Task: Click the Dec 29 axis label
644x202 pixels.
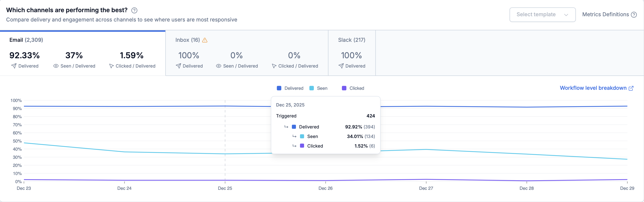Action: (627, 188)
